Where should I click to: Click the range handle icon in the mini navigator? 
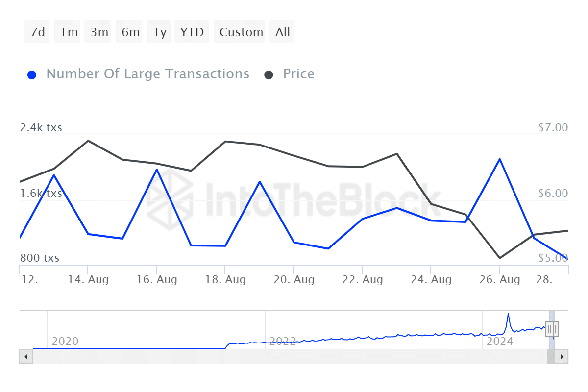[x=551, y=329]
